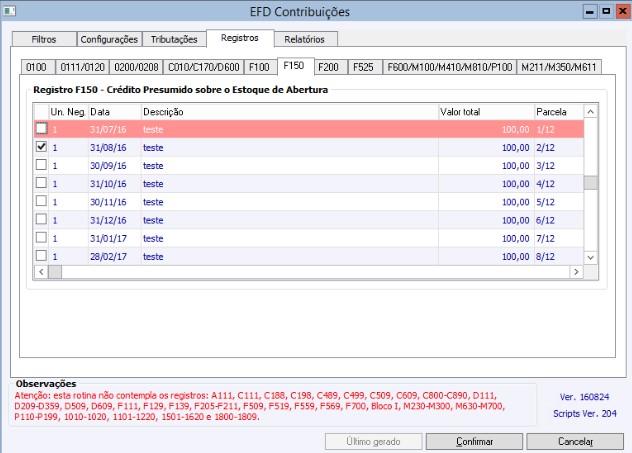This screenshot has width=632, height=453.
Task: Click the horizontal scrollbar thumb
Action: pos(55,272)
